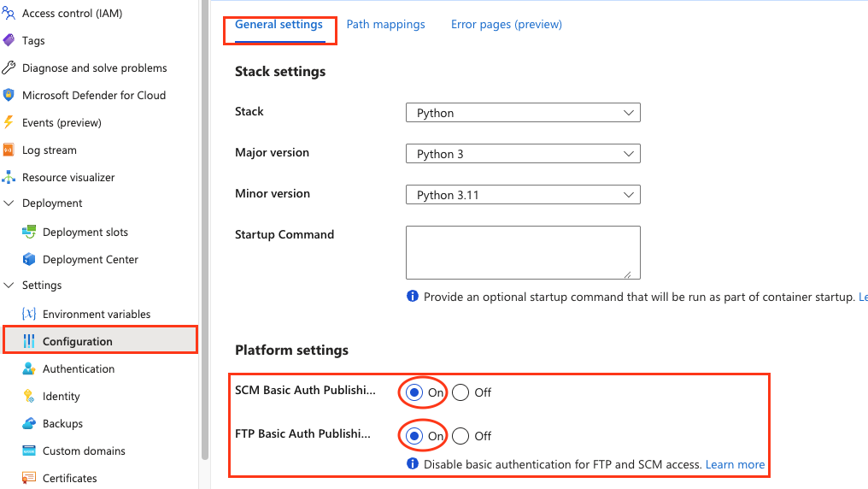Open the Major version dropdown
The height and width of the screenshot is (489, 868).
[523, 154]
